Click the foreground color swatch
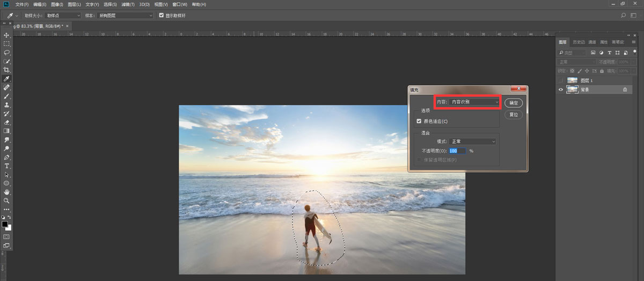The image size is (644, 281). [x=5, y=224]
